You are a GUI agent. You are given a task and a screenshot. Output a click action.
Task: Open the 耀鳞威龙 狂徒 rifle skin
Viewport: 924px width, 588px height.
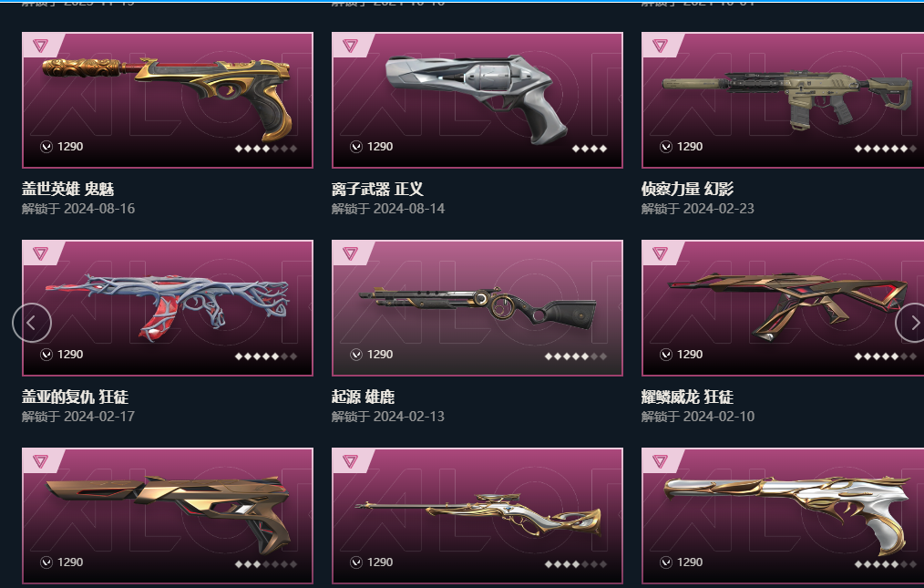point(783,308)
